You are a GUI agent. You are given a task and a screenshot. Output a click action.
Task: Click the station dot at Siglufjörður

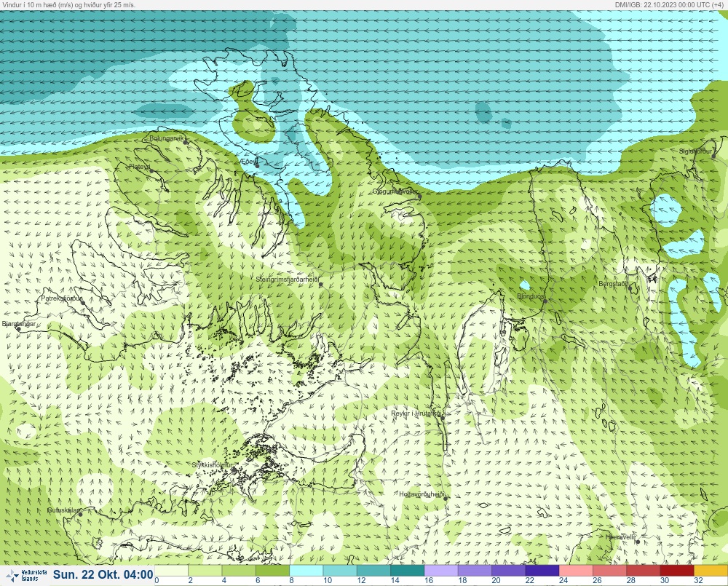714,156
